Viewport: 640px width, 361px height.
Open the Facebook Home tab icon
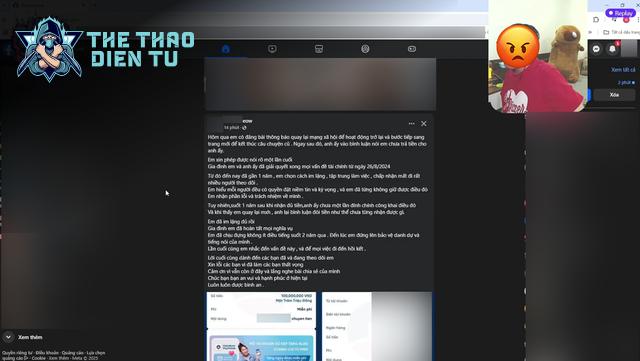(x=226, y=49)
